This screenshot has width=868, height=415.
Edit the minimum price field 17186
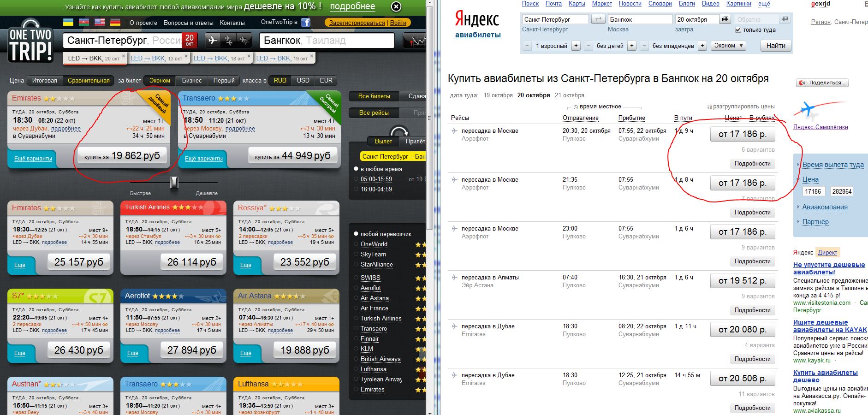(814, 191)
